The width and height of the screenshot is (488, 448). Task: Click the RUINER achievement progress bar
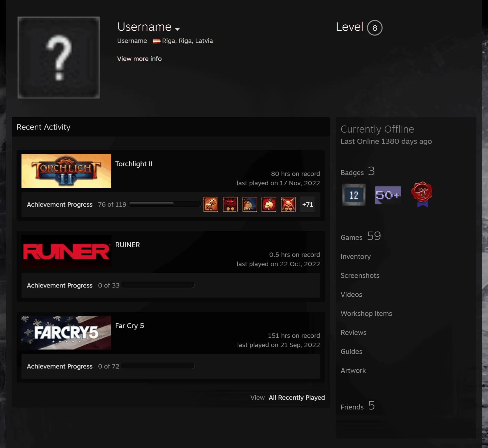(158, 285)
